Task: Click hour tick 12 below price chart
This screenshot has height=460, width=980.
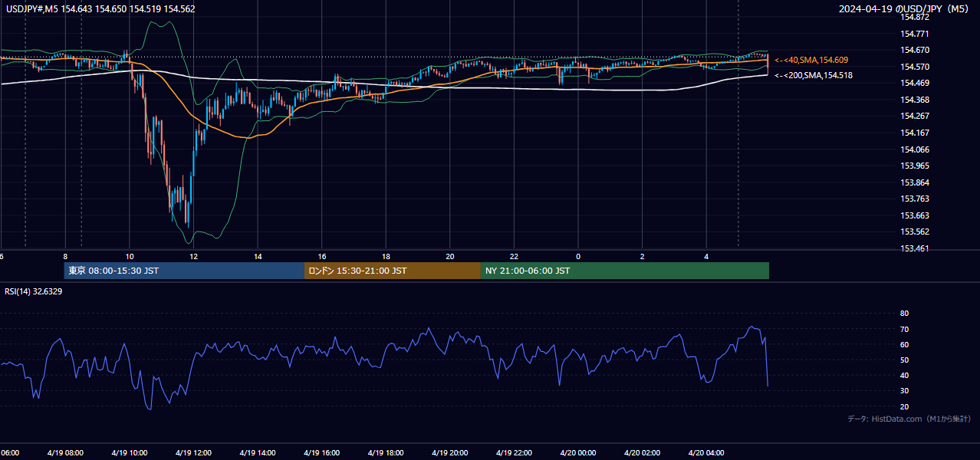Action: pos(194,256)
